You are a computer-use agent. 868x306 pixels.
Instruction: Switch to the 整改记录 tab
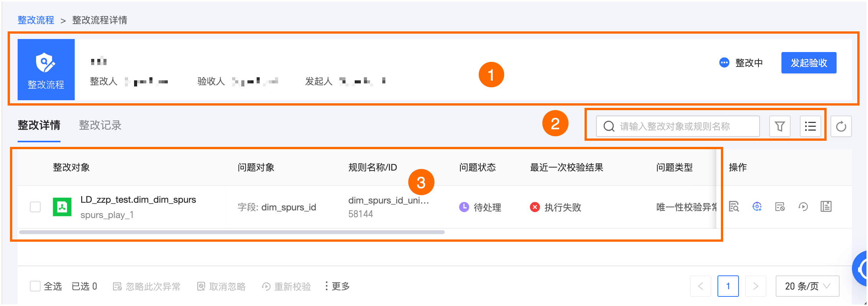100,125
